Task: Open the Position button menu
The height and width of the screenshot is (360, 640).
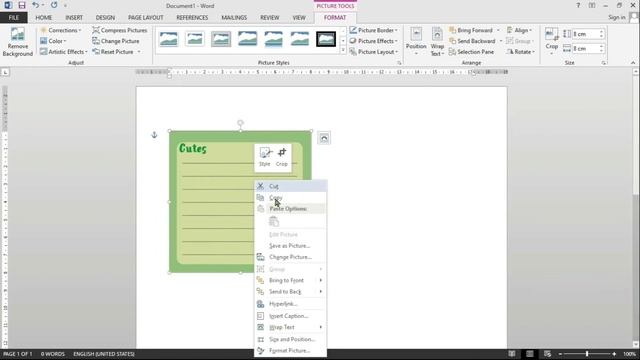Action: [416, 42]
